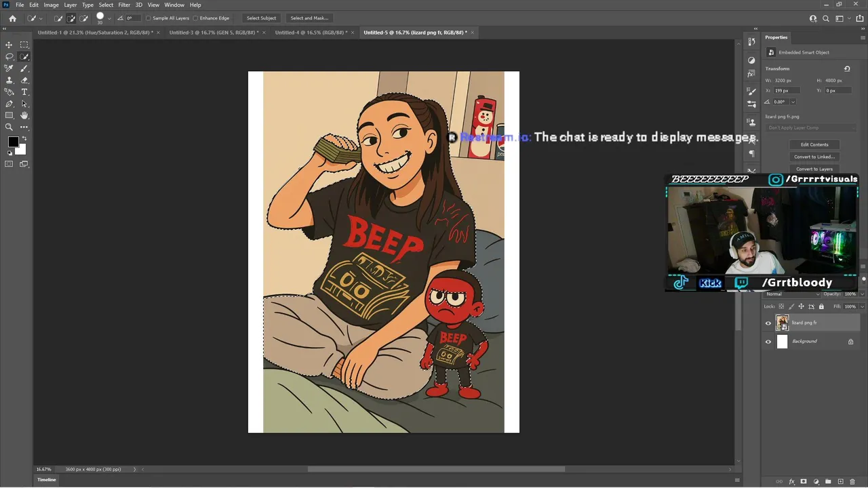Click the Edit Contents button

[814, 144]
